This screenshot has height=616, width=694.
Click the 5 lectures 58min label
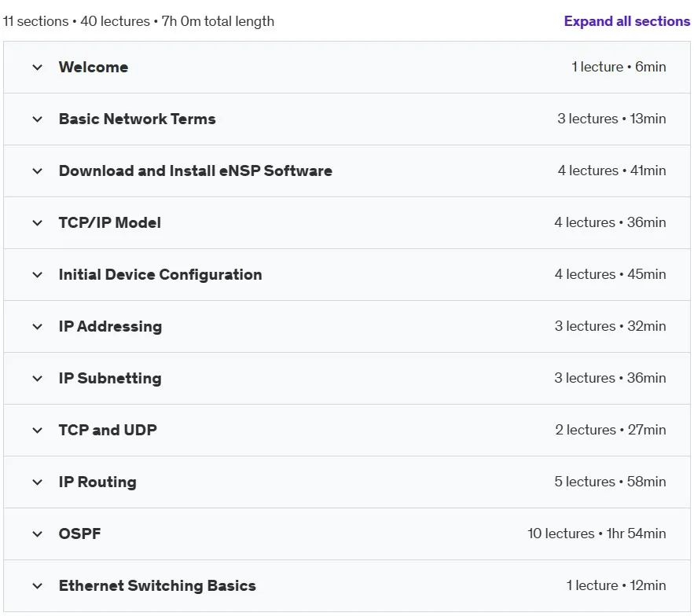point(611,482)
